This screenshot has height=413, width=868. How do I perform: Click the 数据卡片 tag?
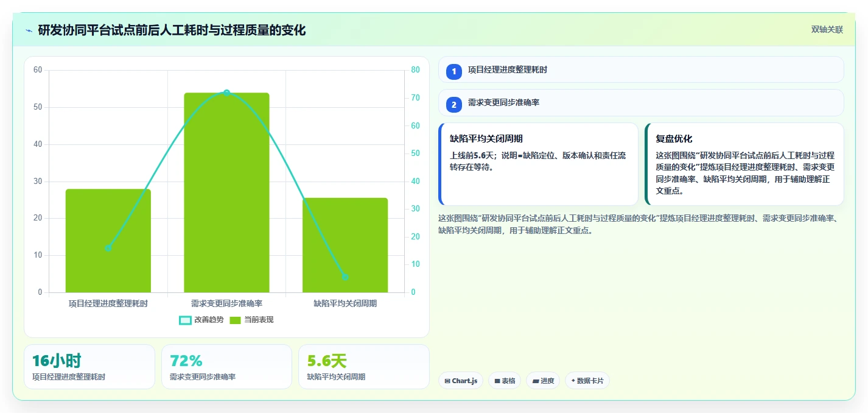587,381
